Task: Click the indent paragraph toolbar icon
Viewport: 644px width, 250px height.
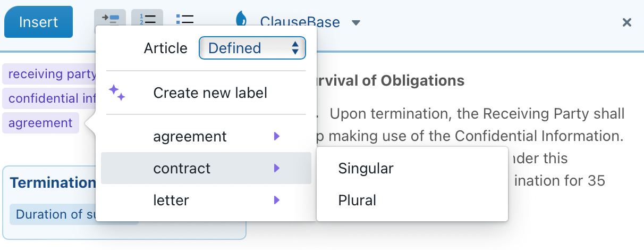Action: tap(111, 20)
